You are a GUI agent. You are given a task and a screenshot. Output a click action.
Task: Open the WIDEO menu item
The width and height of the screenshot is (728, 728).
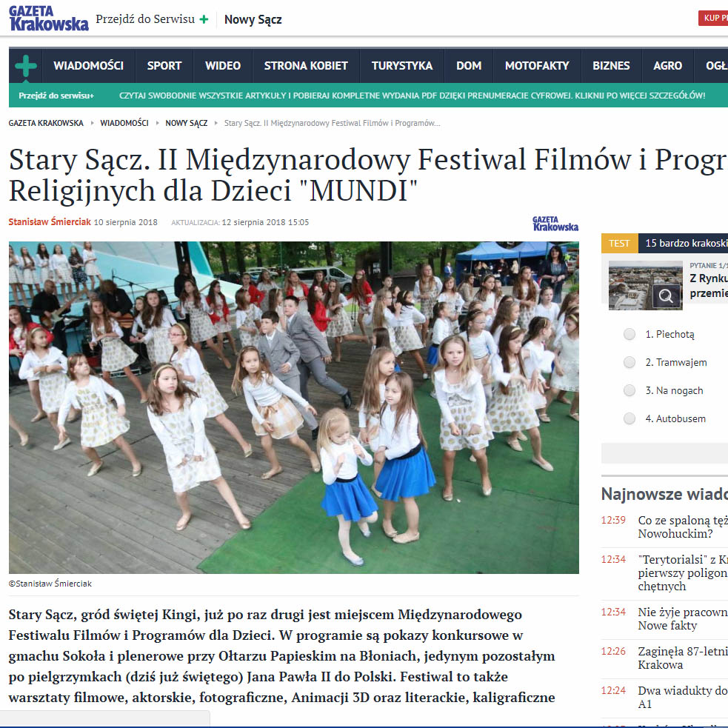pos(222,65)
